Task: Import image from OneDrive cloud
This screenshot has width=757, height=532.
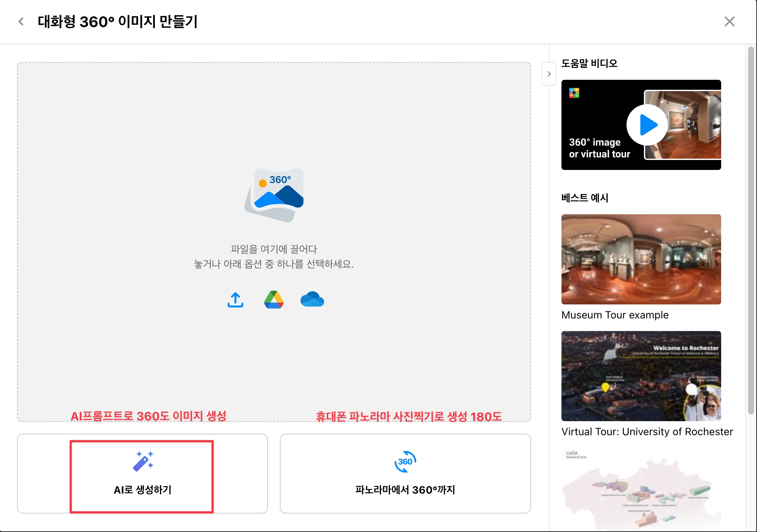Action: tap(312, 299)
